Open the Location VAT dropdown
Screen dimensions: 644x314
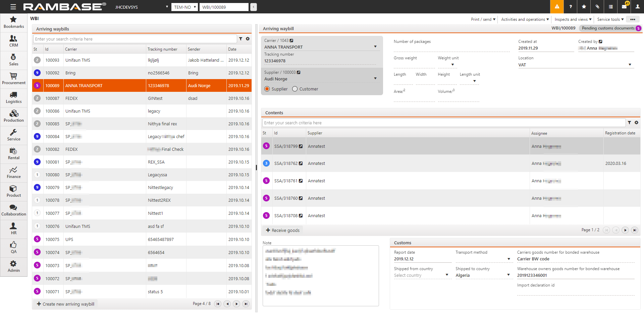(x=630, y=65)
